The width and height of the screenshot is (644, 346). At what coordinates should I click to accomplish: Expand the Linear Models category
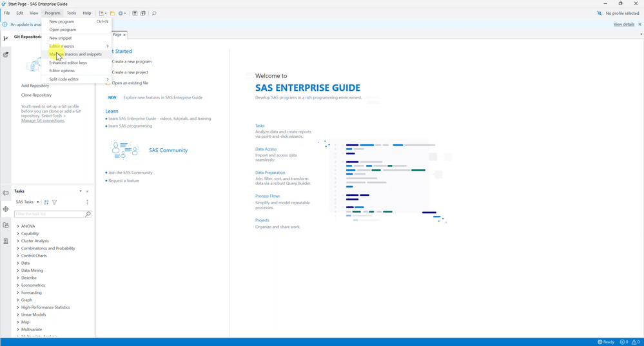(x=17, y=315)
